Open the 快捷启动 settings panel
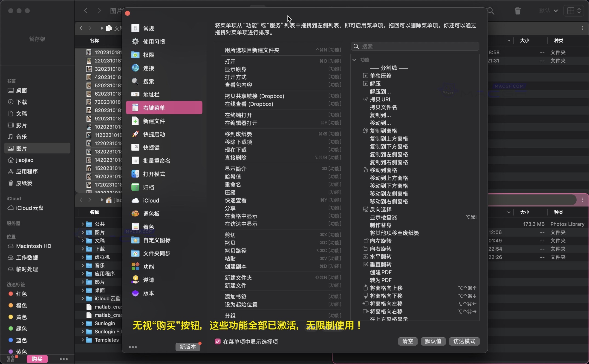The height and width of the screenshot is (364, 589). tap(154, 135)
